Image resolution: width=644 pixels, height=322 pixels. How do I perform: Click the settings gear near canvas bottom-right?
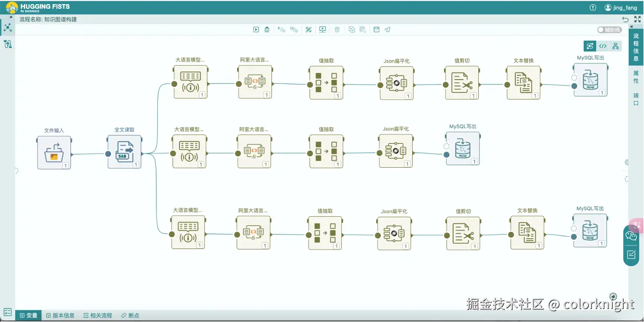click(x=613, y=296)
